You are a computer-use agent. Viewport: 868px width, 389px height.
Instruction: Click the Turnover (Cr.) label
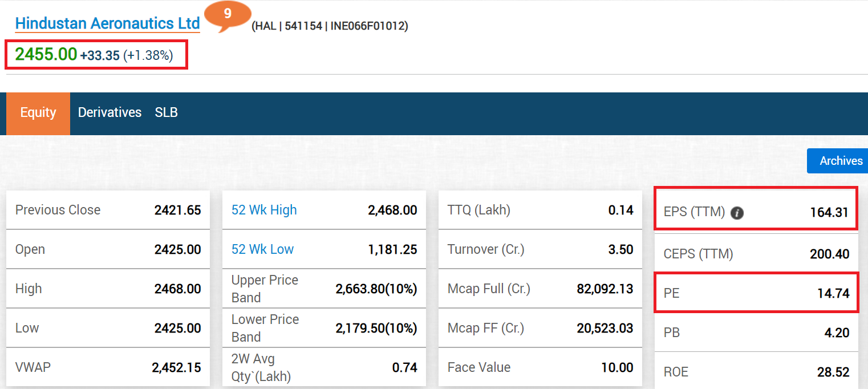pyautogui.click(x=486, y=249)
